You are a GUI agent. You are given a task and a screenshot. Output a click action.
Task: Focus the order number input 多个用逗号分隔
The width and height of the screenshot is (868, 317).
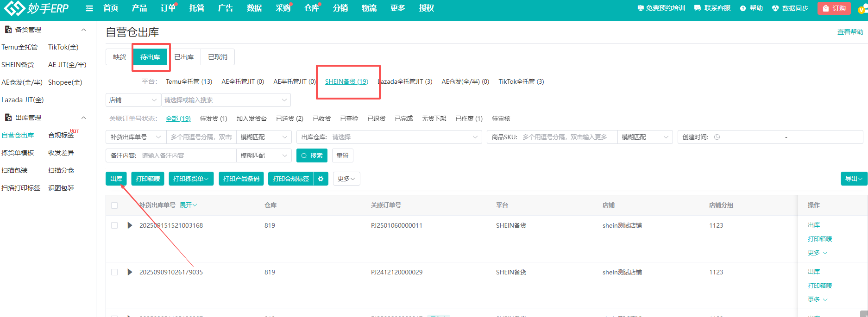coord(201,137)
